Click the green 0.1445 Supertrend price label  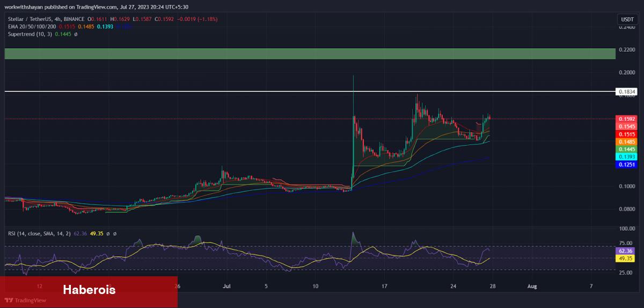[627, 149]
